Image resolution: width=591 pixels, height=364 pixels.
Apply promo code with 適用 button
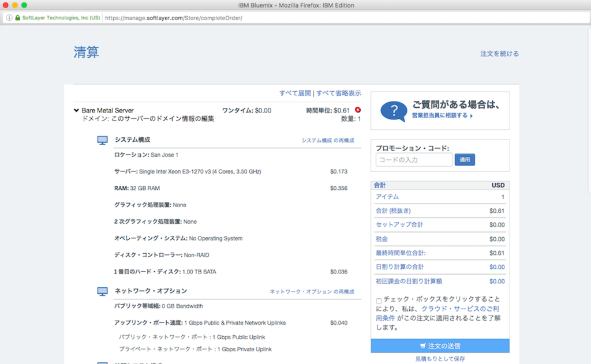point(465,160)
